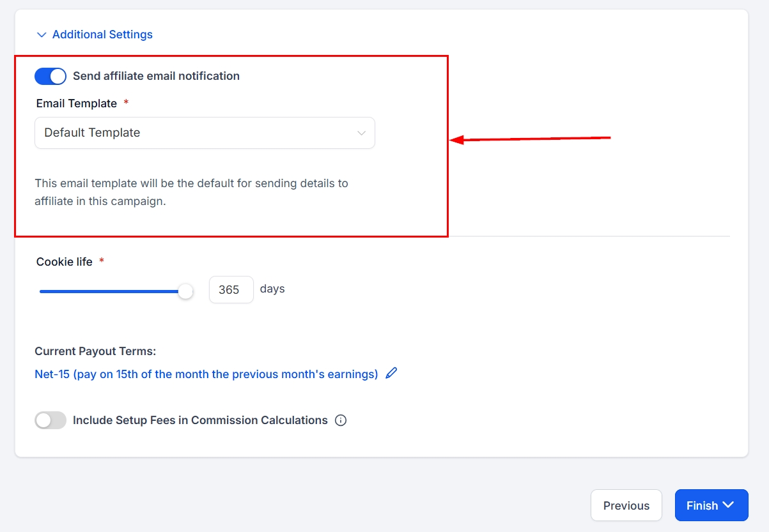
Task: Open the Default Template dropdown
Action: click(205, 133)
